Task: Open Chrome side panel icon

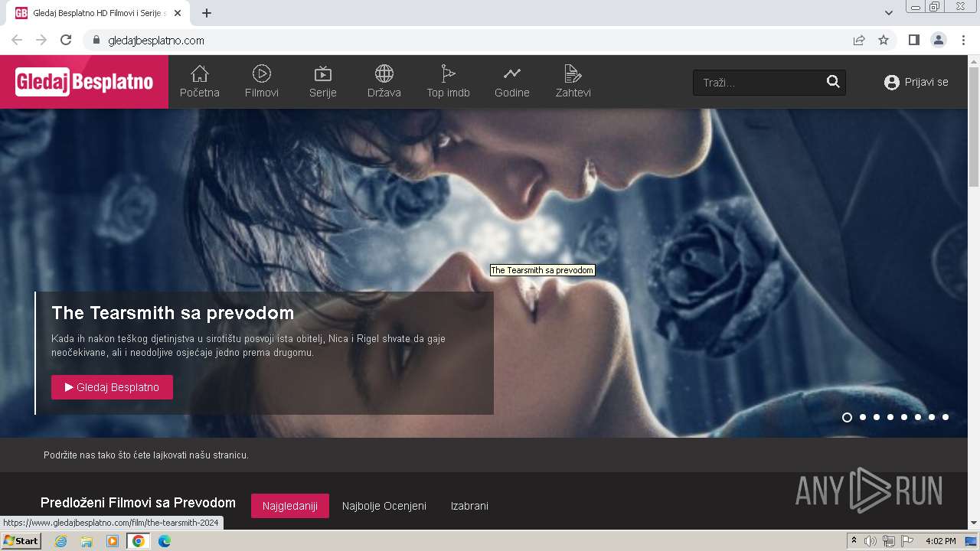Action: tap(913, 40)
